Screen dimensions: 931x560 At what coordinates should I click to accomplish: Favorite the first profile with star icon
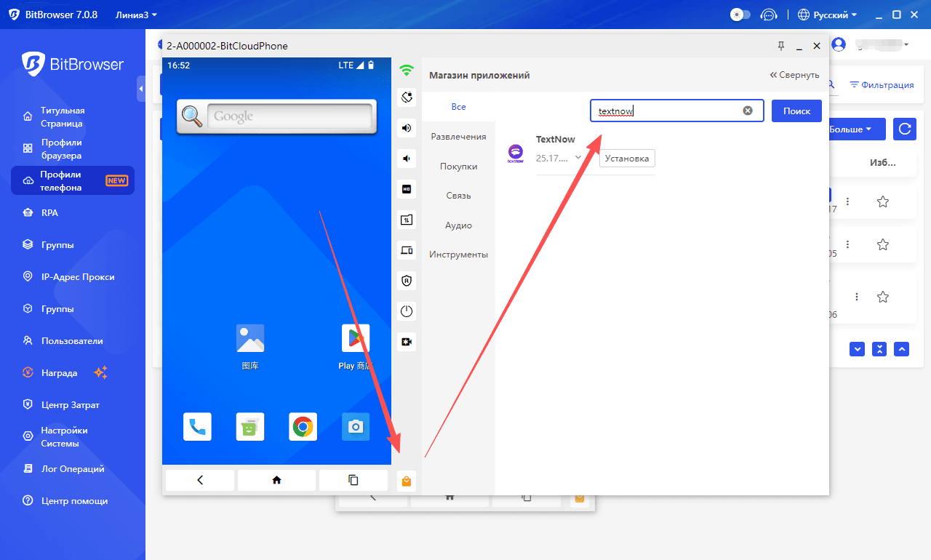882,201
